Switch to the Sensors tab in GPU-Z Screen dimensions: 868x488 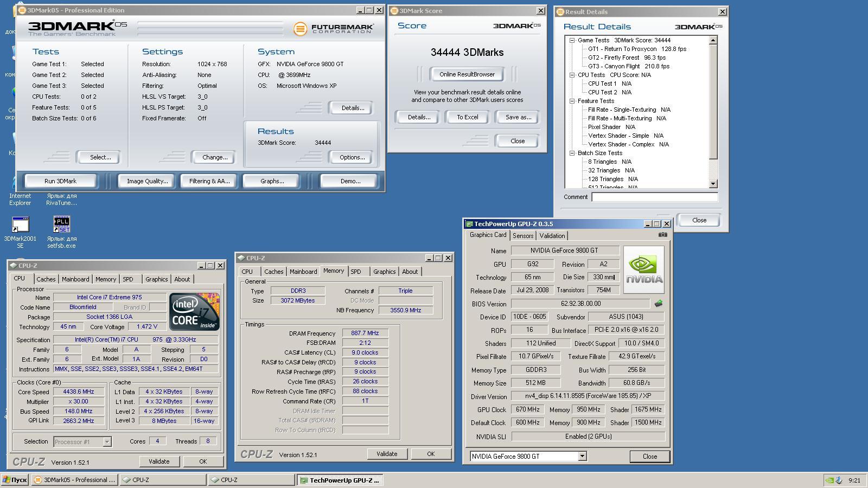(x=523, y=236)
